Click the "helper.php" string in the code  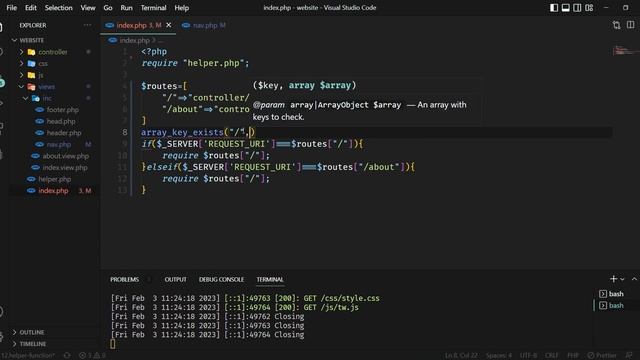coord(213,63)
